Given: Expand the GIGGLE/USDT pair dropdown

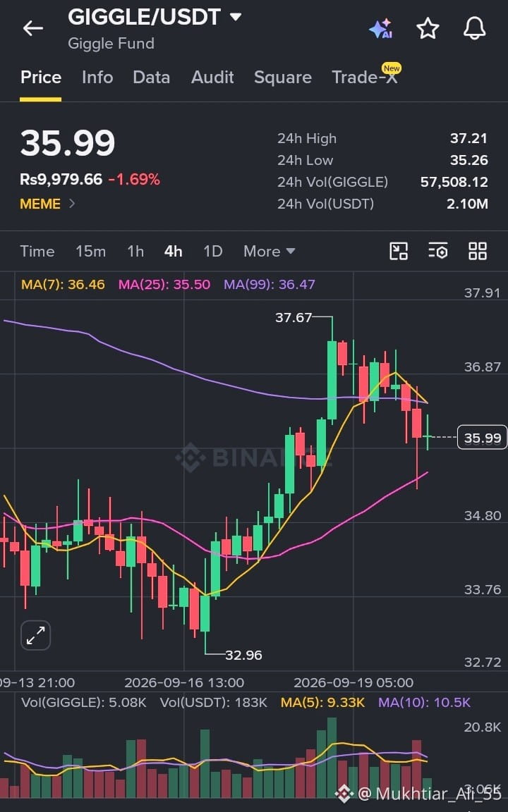Looking at the screenshot, I should pos(236,17).
